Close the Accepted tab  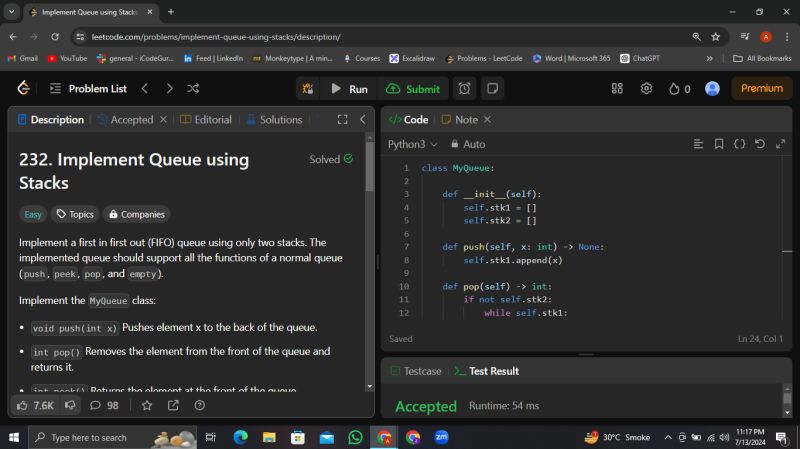click(x=163, y=119)
